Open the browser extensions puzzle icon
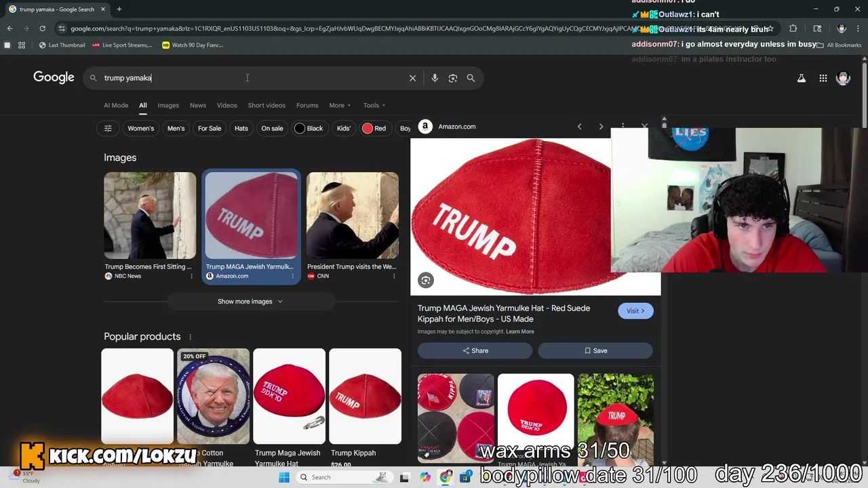This screenshot has height=488, width=868. click(793, 28)
